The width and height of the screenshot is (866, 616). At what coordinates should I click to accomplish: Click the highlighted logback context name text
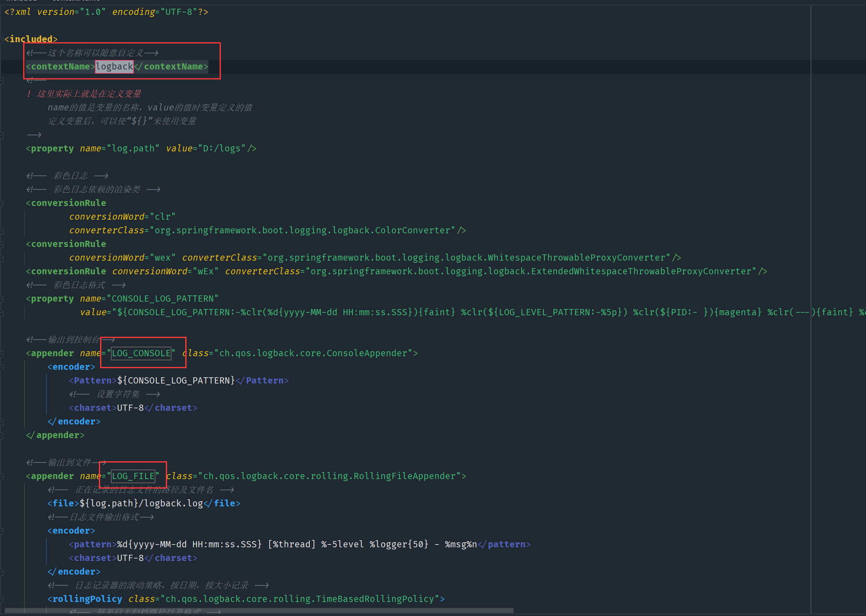coord(114,67)
